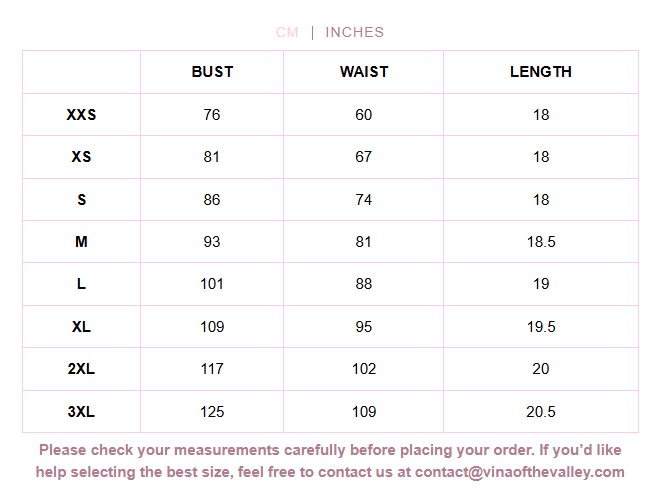
Task: Click the LENGTH column header
Action: (x=541, y=72)
